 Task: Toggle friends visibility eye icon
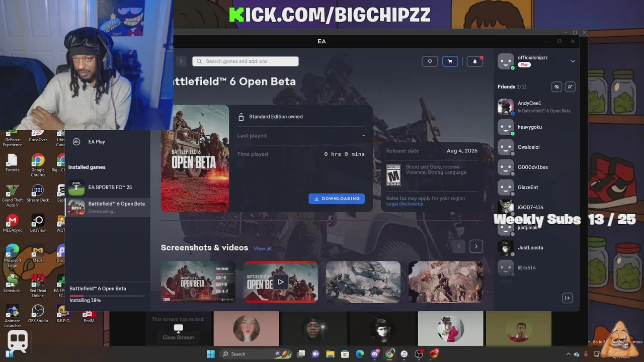556,87
